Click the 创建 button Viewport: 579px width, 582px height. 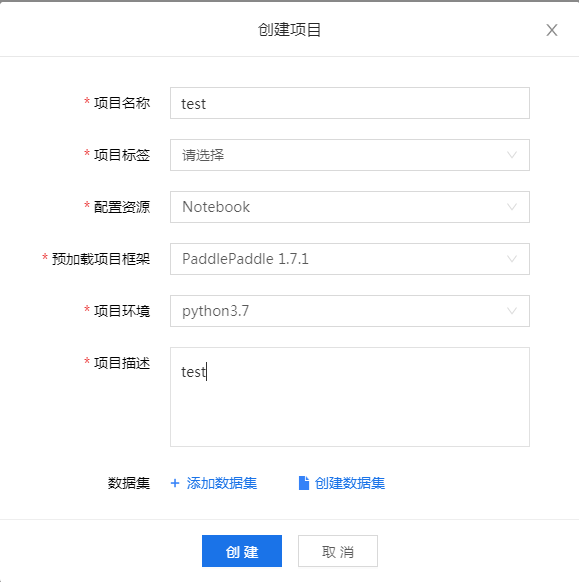[242, 551]
